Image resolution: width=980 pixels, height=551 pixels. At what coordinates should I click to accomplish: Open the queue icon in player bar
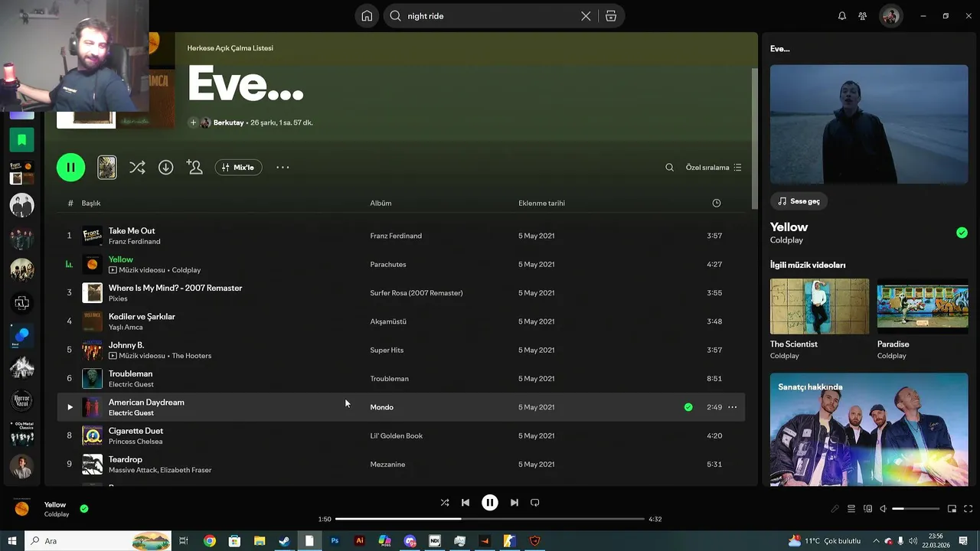pyautogui.click(x=851, y=509)
